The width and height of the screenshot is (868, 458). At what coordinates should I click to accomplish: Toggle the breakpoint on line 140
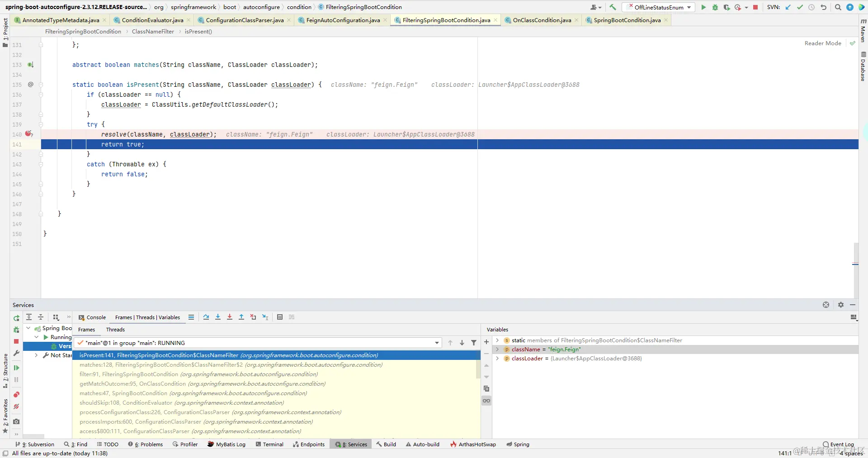pos(29,134)
